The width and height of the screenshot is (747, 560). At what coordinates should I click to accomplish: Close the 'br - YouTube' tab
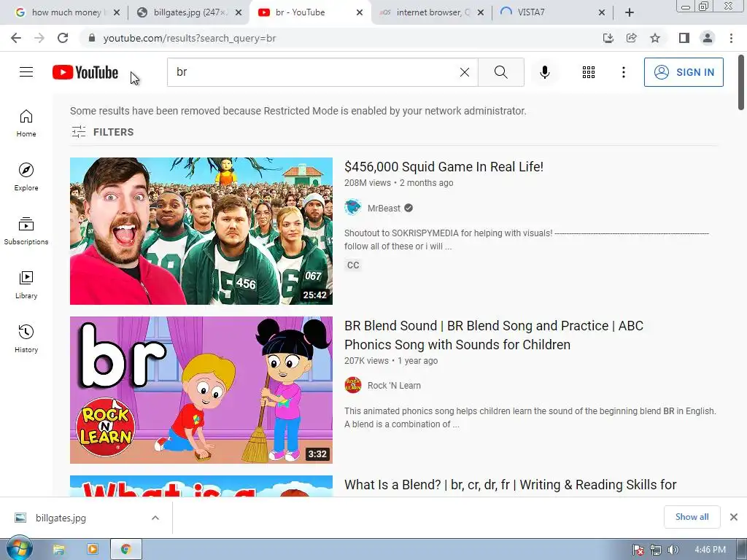360,12
